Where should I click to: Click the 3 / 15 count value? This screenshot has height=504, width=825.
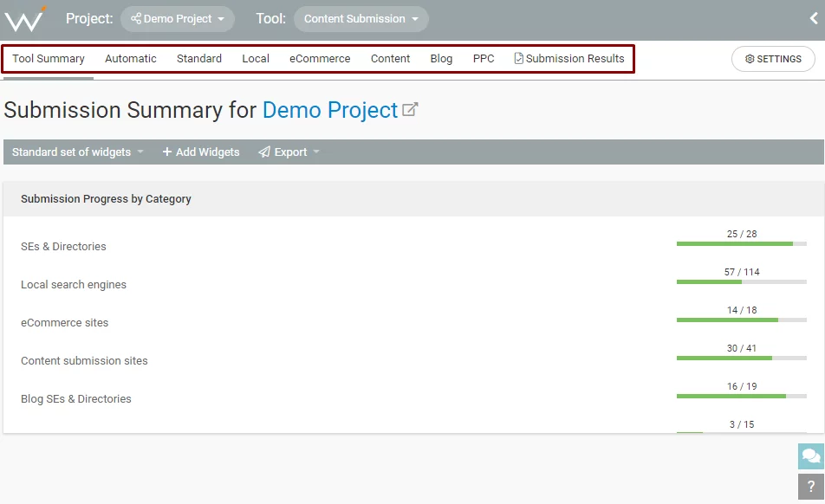click(x=742, y=424)
